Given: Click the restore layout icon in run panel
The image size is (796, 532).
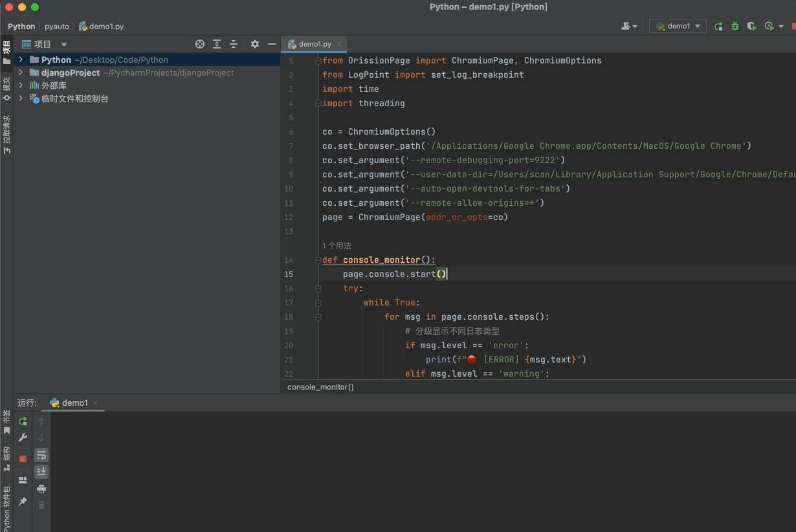Looking at the screenshot, I should pos(23,480).
